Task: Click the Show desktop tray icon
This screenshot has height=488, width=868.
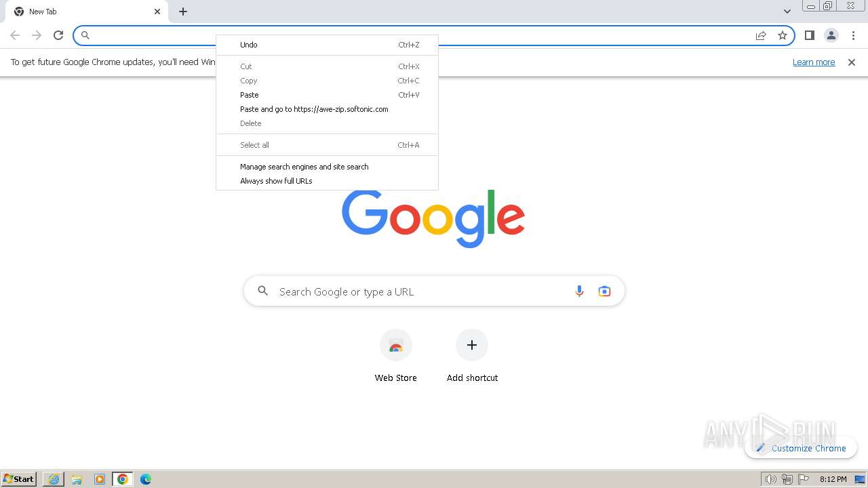Action: tap(860, 479)
